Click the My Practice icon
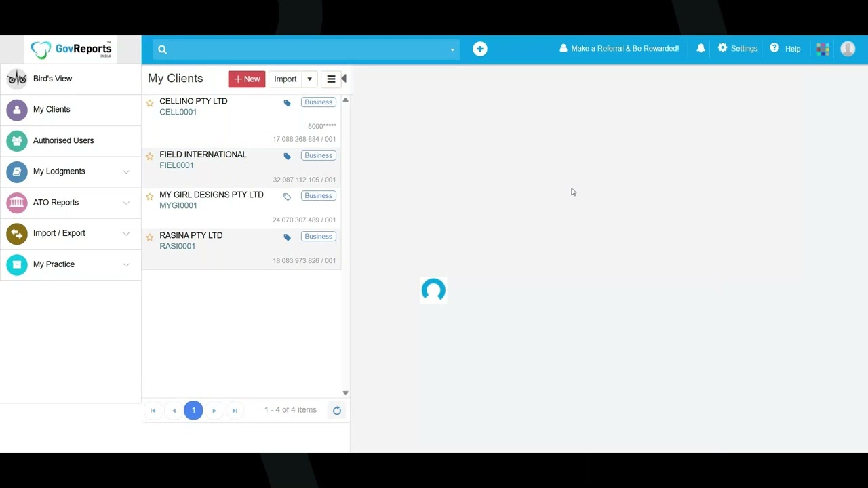The image size is (868, 488). point(17,264)
